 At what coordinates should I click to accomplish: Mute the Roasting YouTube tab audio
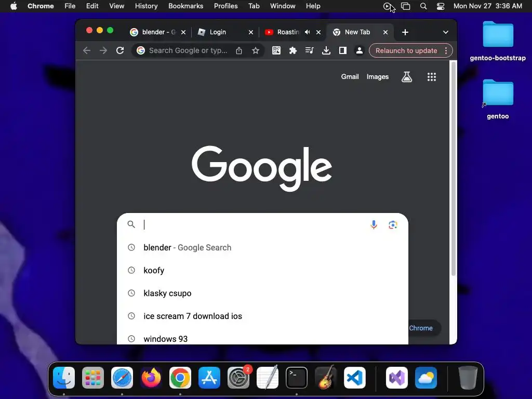(x=308, y=32)
